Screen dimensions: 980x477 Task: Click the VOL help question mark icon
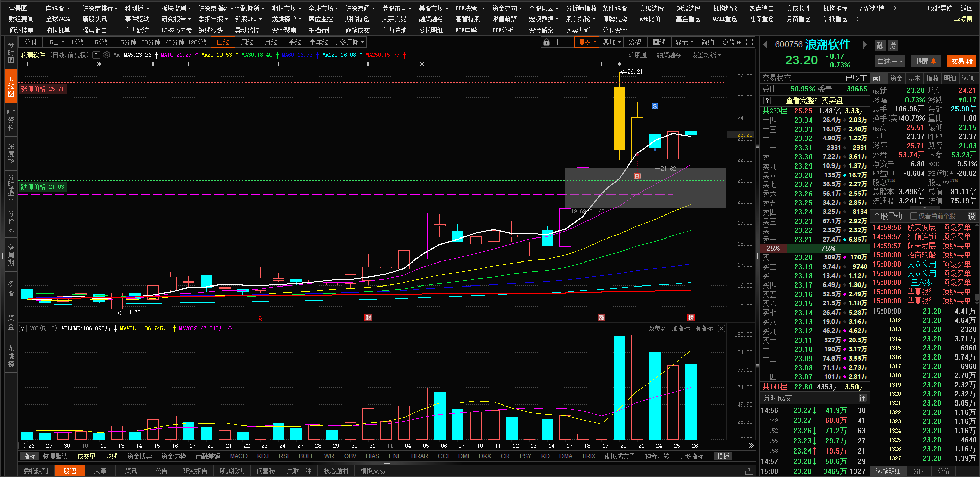(23, 328)
